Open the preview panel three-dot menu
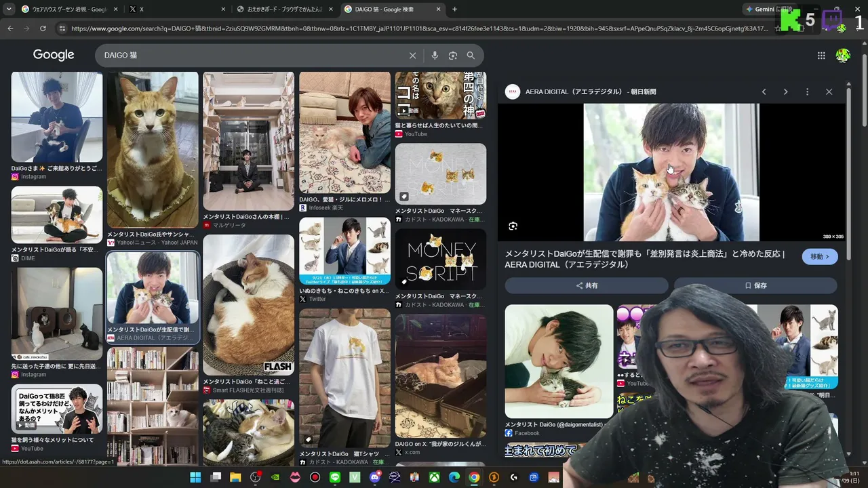Viewport: 868px width, 488px height. [807, 91]
